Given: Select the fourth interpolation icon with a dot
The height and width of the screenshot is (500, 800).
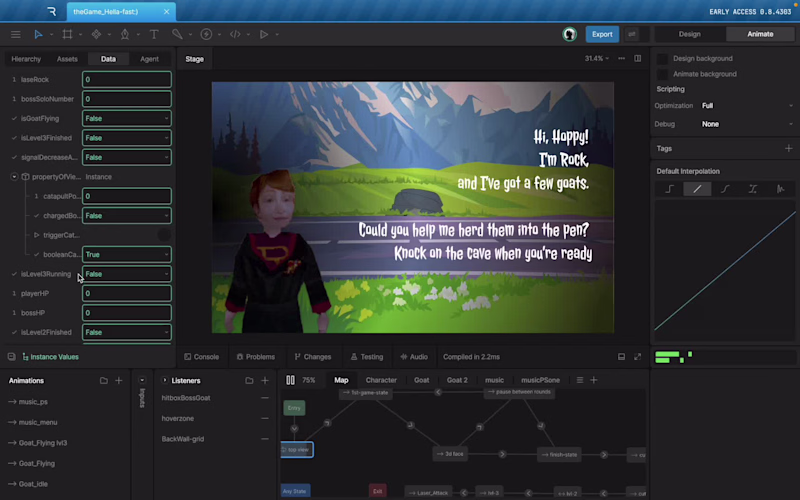Looking at the screenshot, I should click(753, 189).
